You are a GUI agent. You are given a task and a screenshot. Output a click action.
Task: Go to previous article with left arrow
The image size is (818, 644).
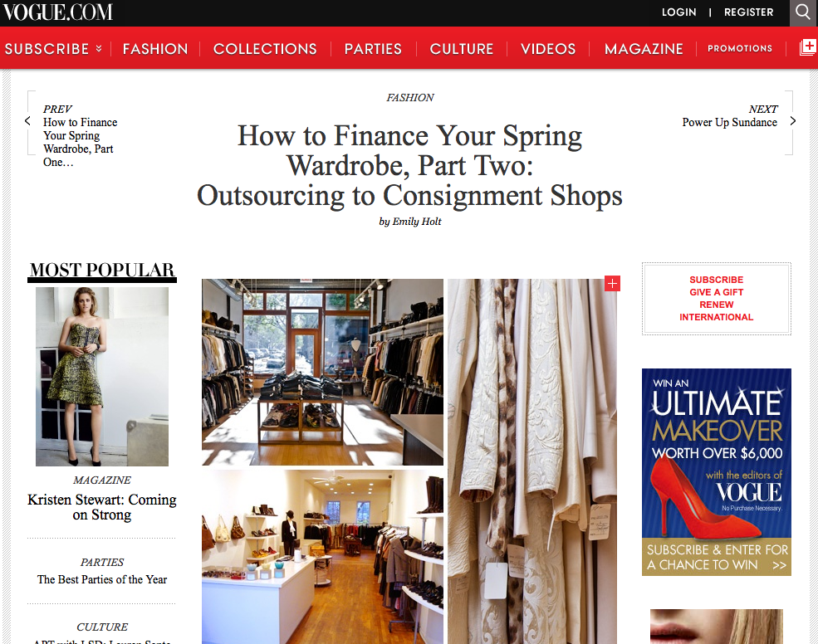[27, 121]
